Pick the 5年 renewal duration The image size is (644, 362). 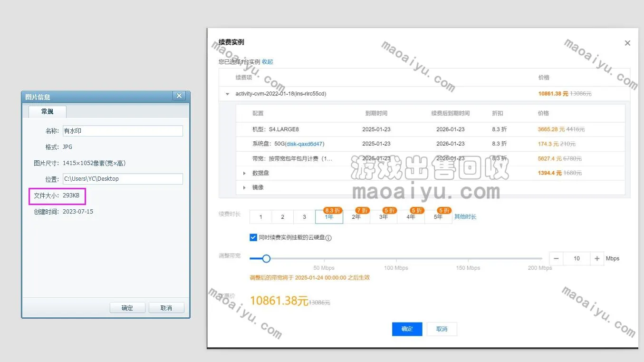point(438,217)
